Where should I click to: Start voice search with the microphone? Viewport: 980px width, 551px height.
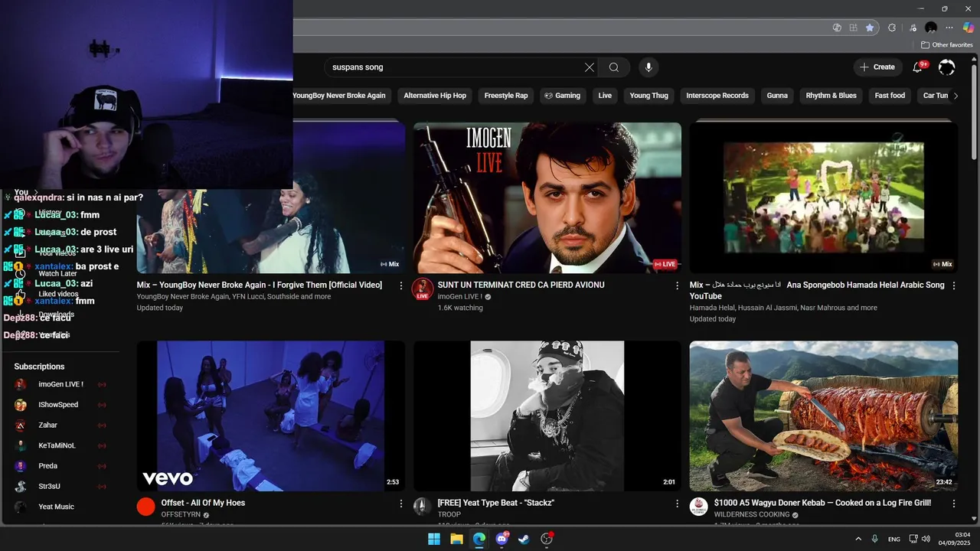click(x=648, y=67)
